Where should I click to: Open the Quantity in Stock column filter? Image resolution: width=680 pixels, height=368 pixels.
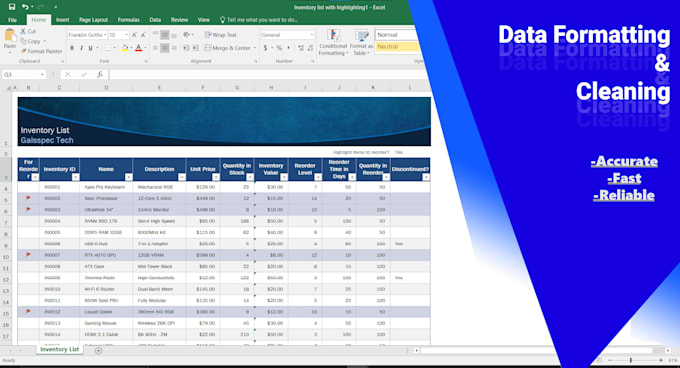[250, 177]
